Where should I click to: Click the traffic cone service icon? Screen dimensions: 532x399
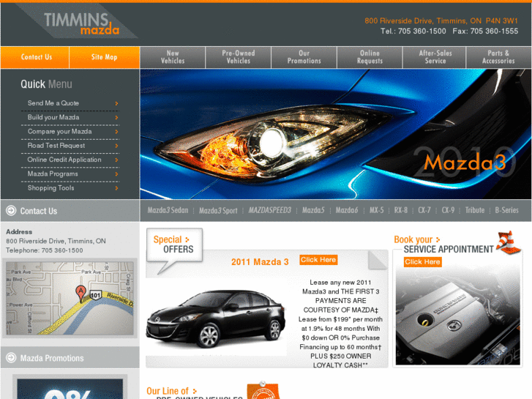tap(508, 242)
